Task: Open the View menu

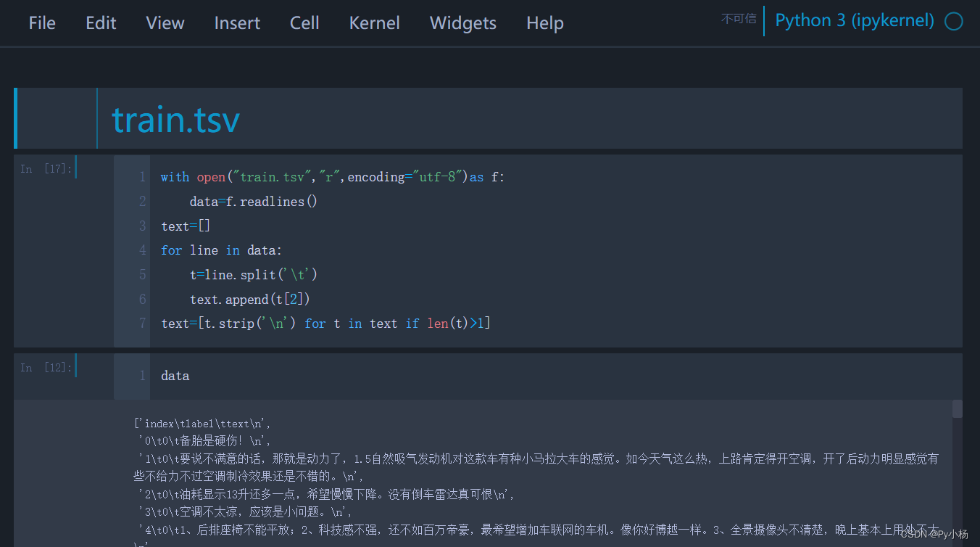Action: (165, 22)
